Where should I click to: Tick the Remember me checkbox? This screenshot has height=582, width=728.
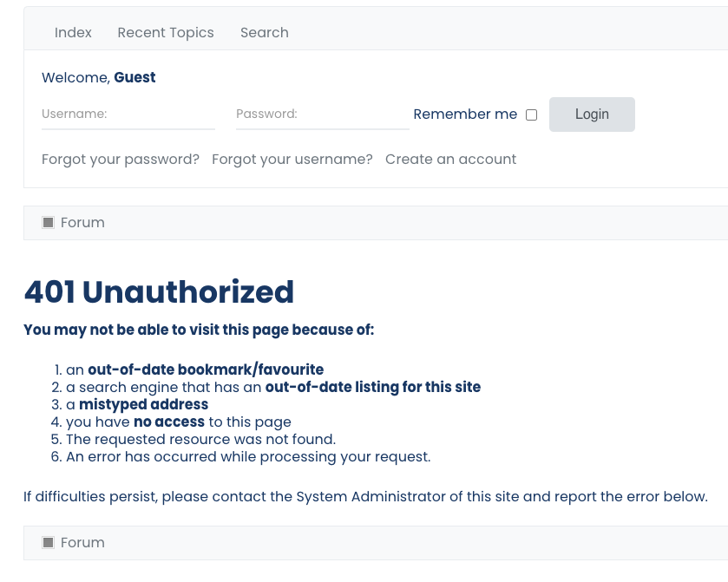point(532,114)
